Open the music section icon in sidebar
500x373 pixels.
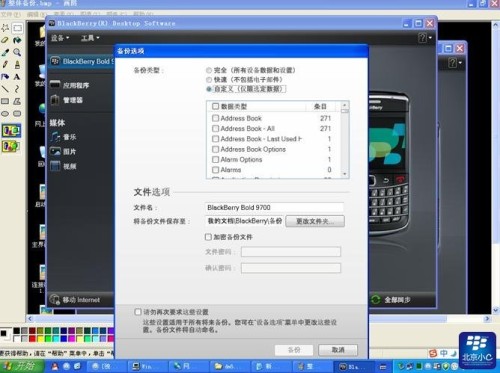tap(55, 137)
